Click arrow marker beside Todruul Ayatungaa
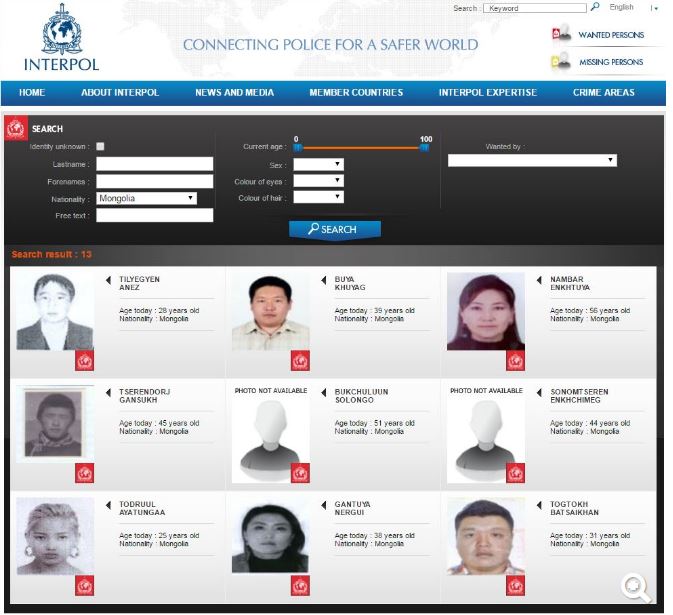 108,505
